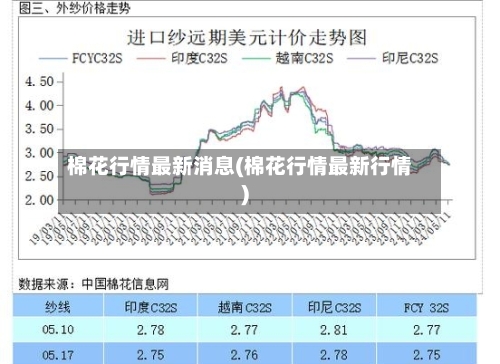500x364 pixels.
Task: Click the data source text 中国棉花信息网
Action: coord(125,284)
